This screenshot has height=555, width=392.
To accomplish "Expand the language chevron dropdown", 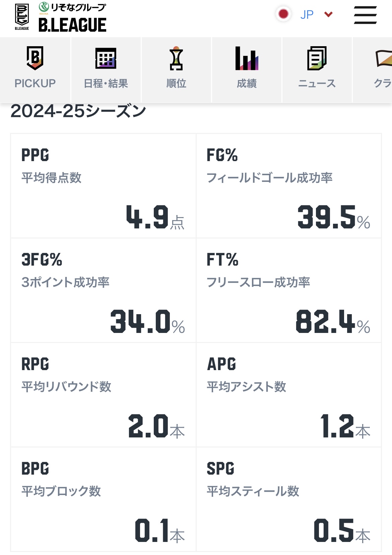I will (x=328, y=14).
